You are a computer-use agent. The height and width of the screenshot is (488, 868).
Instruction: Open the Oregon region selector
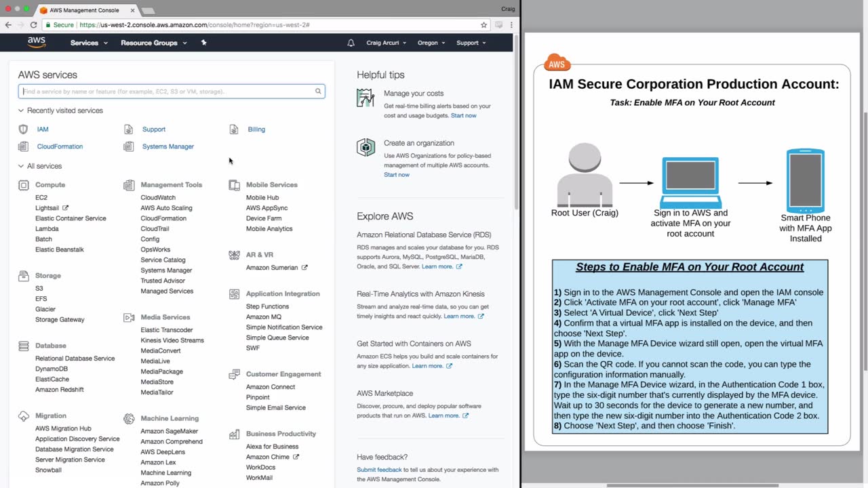tap(431, 43)
